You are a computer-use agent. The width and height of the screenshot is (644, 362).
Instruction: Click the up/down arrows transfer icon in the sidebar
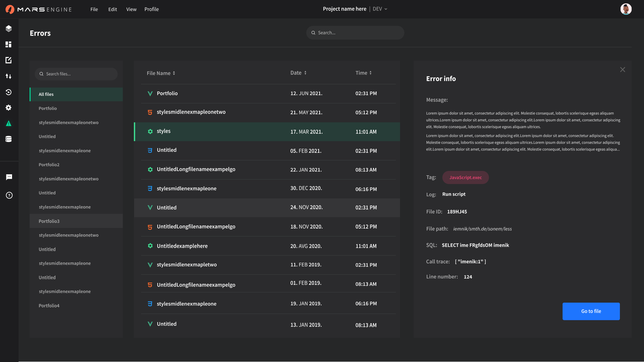tap(9, 76)
